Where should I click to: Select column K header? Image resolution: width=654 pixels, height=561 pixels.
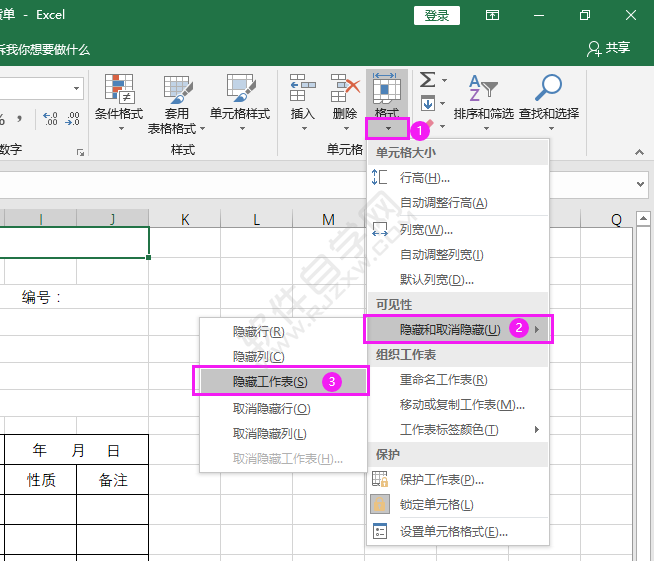coord(185,219)
